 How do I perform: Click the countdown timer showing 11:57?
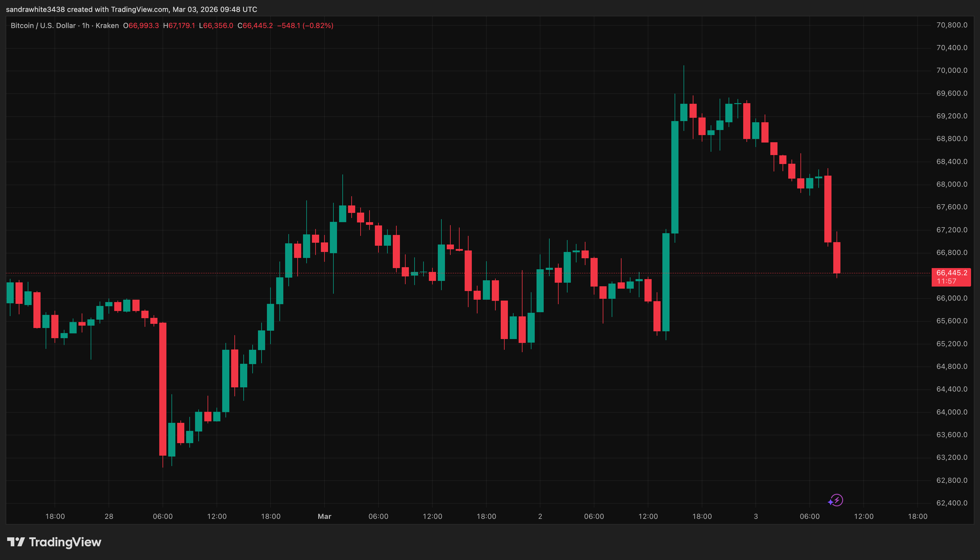tap(947, 281)
